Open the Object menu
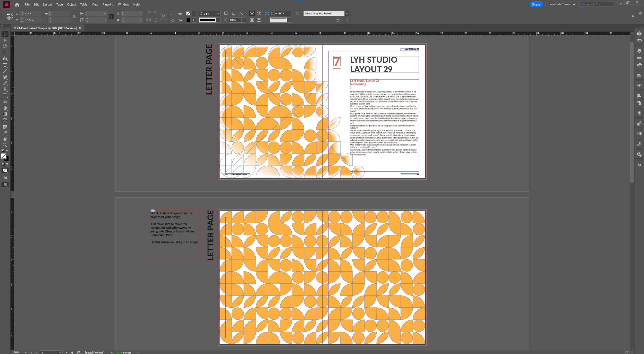This screenshot has width=644, height=354. click(x=71, y=4)
